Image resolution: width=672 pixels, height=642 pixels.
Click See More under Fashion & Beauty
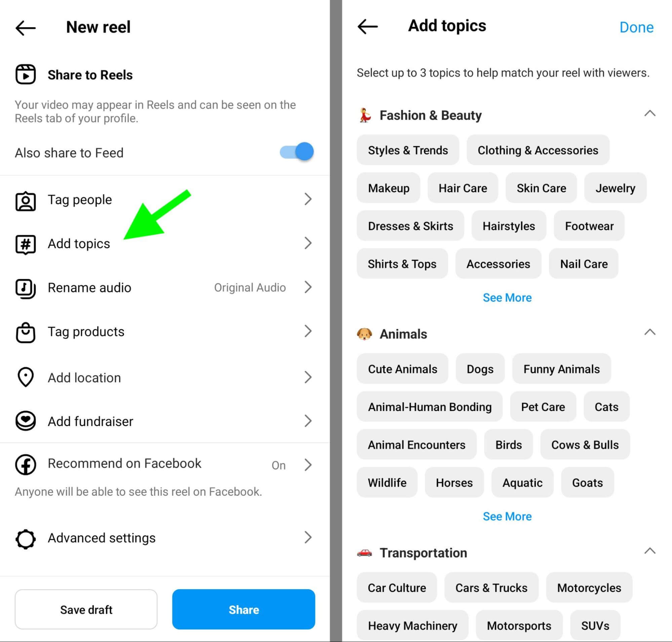pyautogui.click(x=506, y=297)
